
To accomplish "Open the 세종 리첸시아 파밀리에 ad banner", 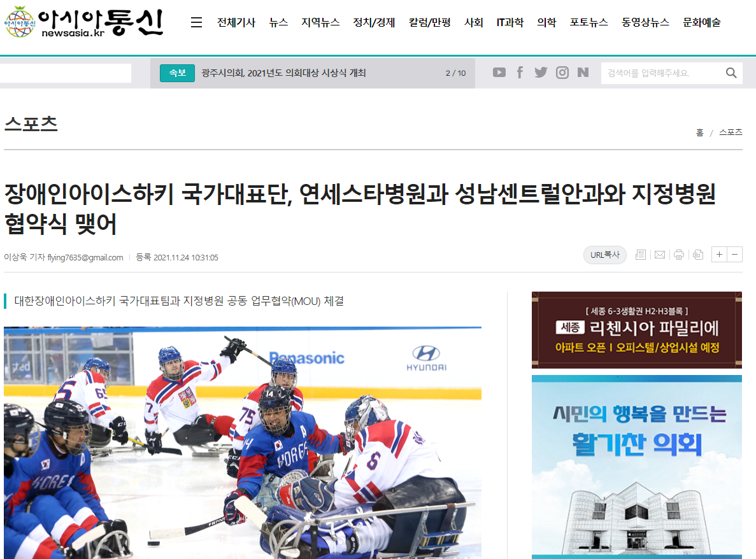I will (636, 330).
